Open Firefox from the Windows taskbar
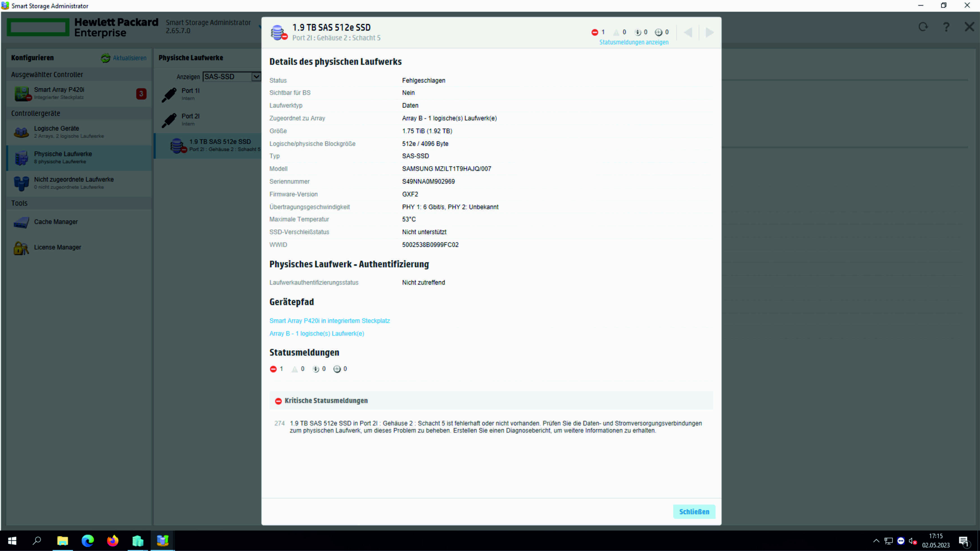Image resolution: width=980 pixels, height=551 pixels. pos(113,541)
